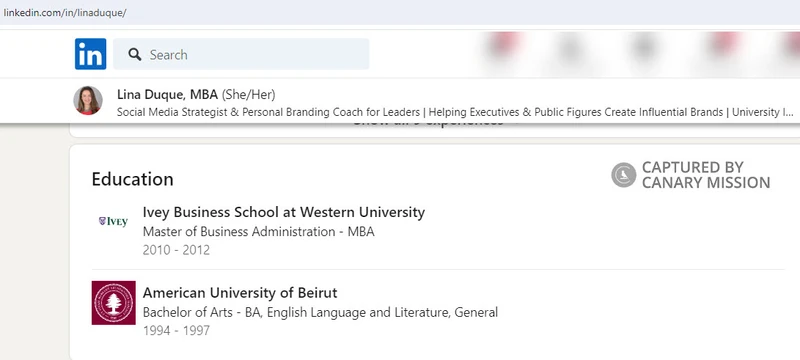
Task: Open Ivey Business School at Western University
Action: [284, 212]
